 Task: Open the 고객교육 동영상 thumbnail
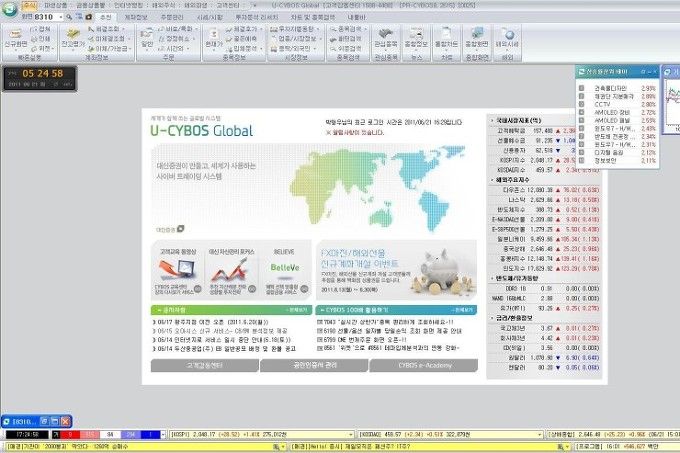(x=178, y=271)
